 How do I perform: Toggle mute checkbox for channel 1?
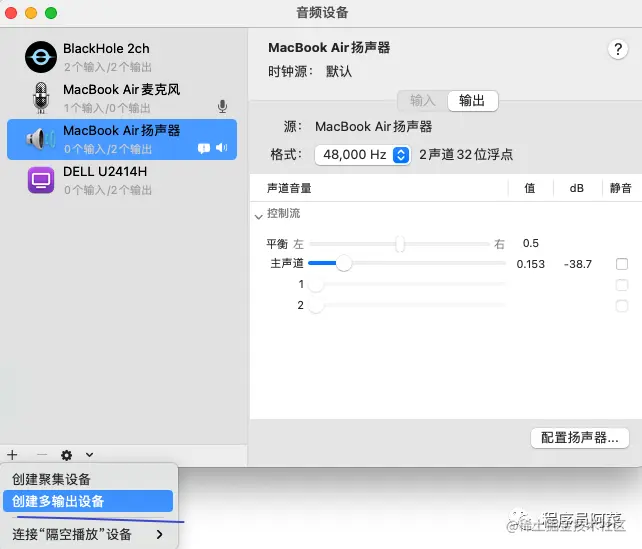622,285
